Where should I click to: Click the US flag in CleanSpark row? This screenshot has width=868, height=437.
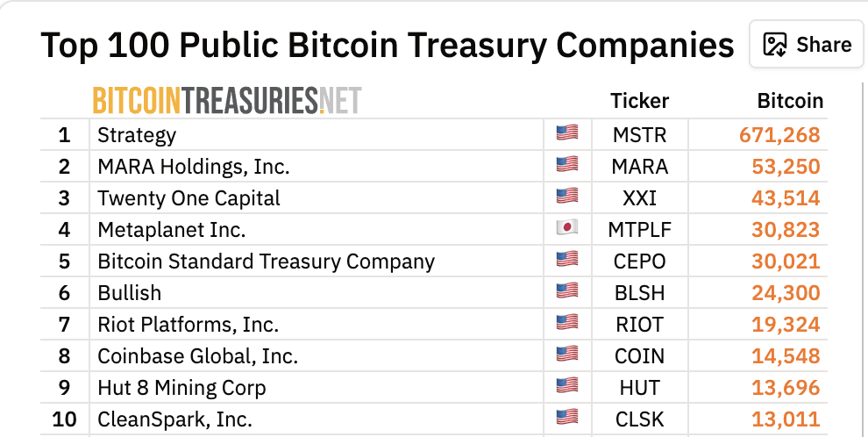[x=567, y=417]
